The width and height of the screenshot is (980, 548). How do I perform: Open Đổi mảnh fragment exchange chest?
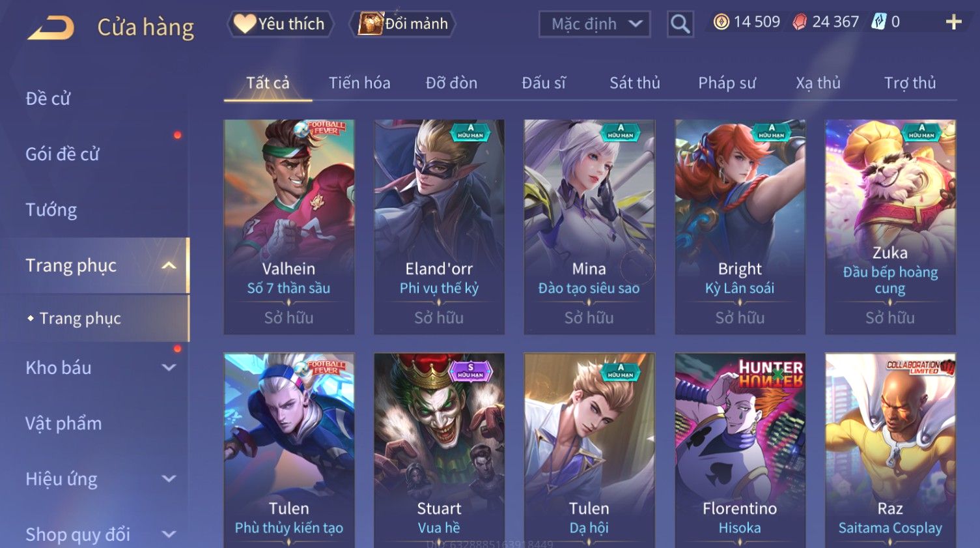pos(403,24)
